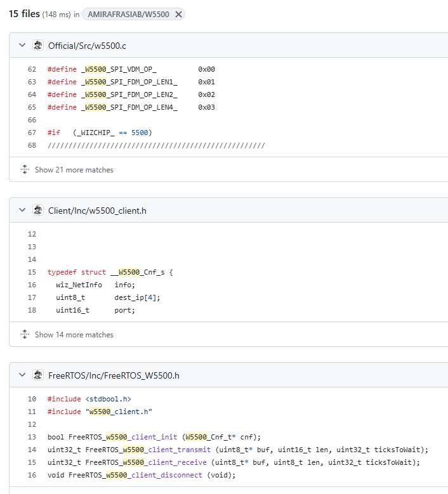Show 21 more matches in w5500.c
Image resolution: width=448 pixels, height=494 pixels.
74,170
